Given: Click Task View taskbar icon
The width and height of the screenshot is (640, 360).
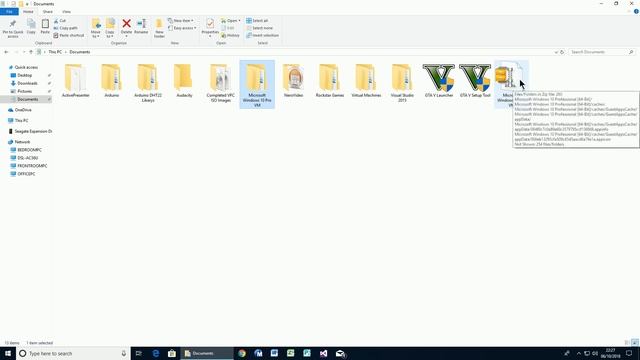Looking at the screenshot, I should pos(139,353).
